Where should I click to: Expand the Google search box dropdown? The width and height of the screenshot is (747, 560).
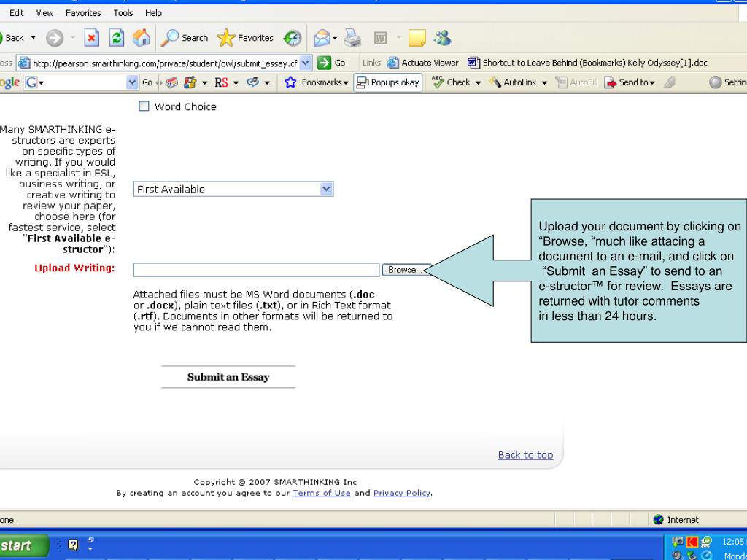(x=132, y=82)
